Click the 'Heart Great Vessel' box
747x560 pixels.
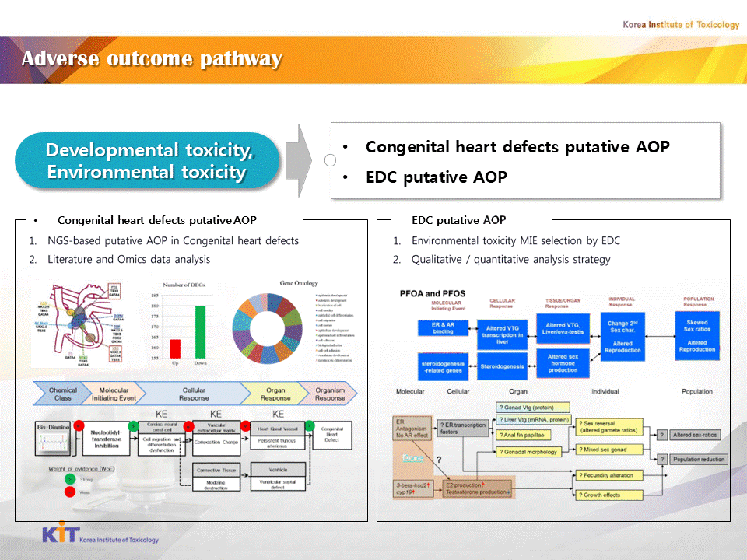point(278,436)
